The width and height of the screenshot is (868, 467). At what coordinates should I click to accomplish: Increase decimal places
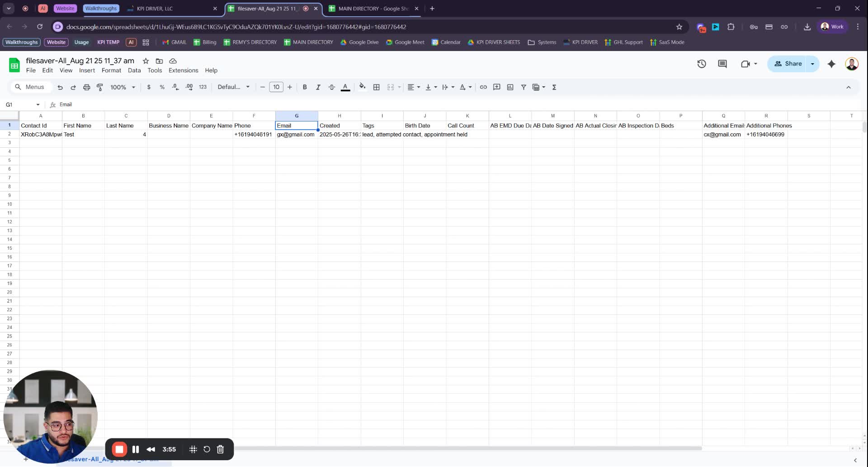click(x=189, y=87)
